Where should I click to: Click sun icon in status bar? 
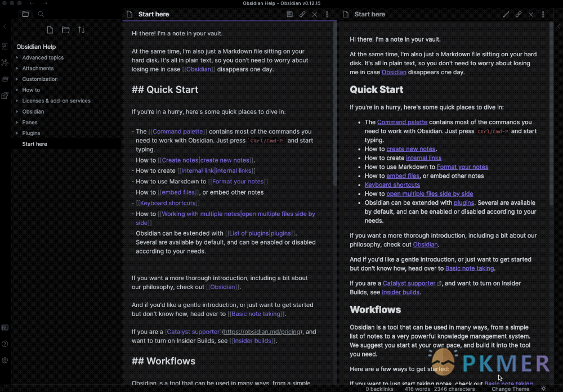coord(543,389)
